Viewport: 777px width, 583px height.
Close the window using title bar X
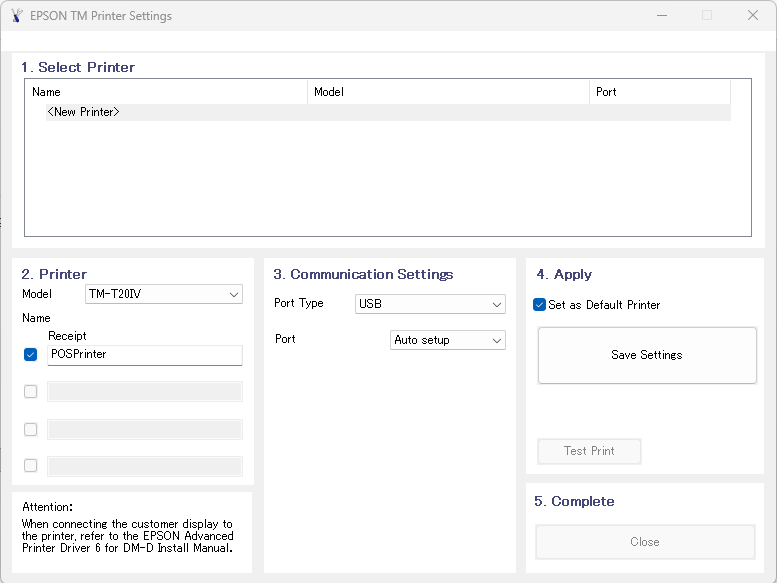pyautogui.click(x=752, y=16)
